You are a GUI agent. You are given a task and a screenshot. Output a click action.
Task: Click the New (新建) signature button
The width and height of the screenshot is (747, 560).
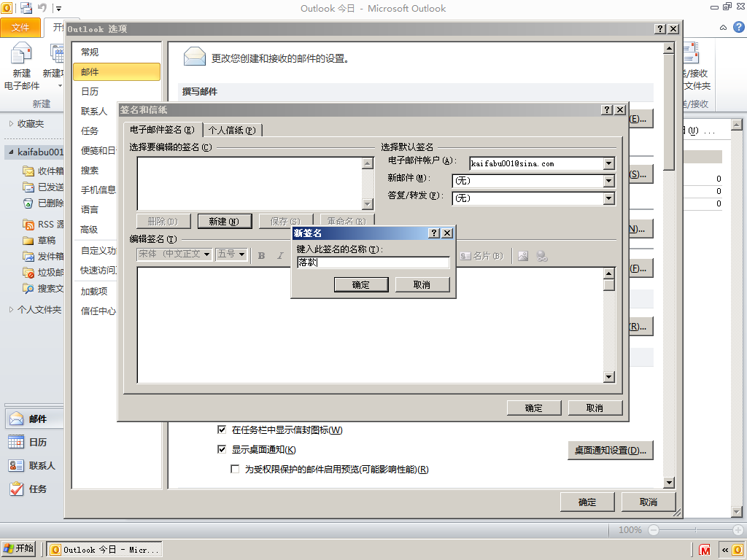[225, 222]
